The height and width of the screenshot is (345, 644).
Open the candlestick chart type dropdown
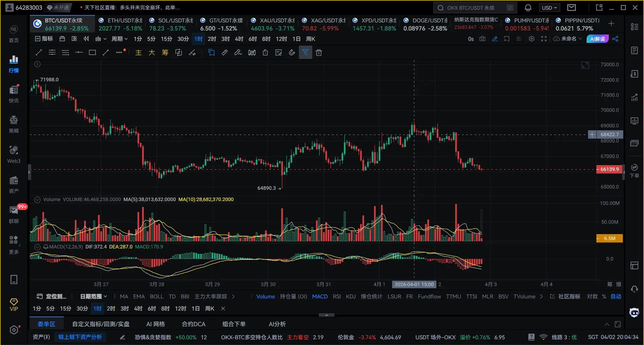pos(101,39)
